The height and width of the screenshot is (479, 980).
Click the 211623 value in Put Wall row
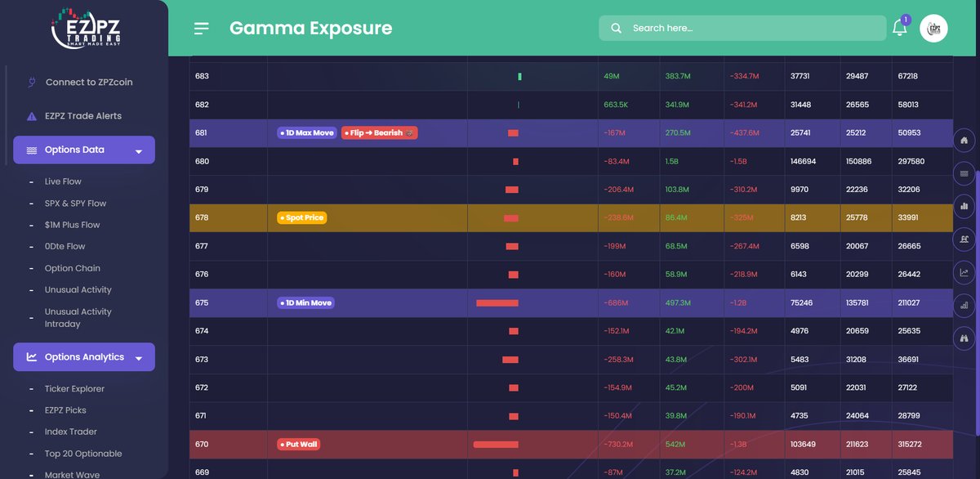[857, 445]
